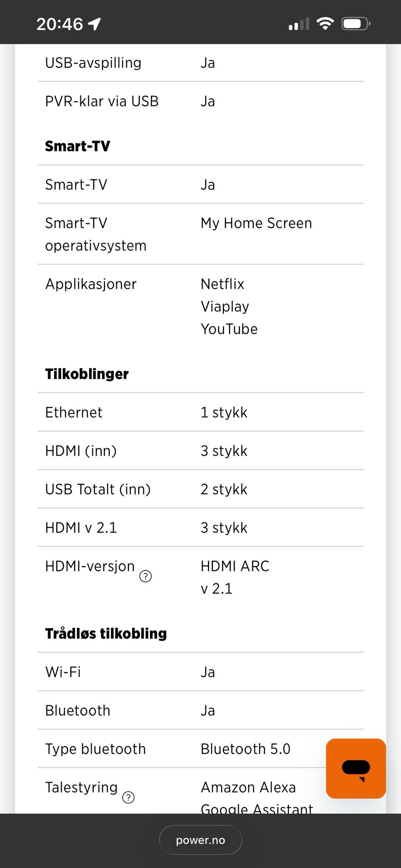This screenshot has width=401, height=868.
Task: Select the Smart-TV section heading
Action: [78, 146]
